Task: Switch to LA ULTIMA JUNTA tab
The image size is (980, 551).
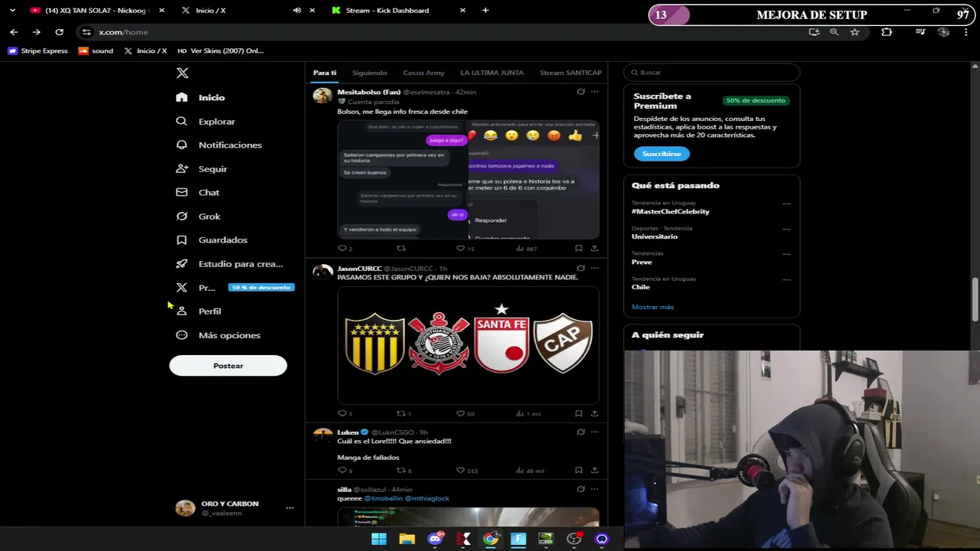Action: (x=492, y=73)
